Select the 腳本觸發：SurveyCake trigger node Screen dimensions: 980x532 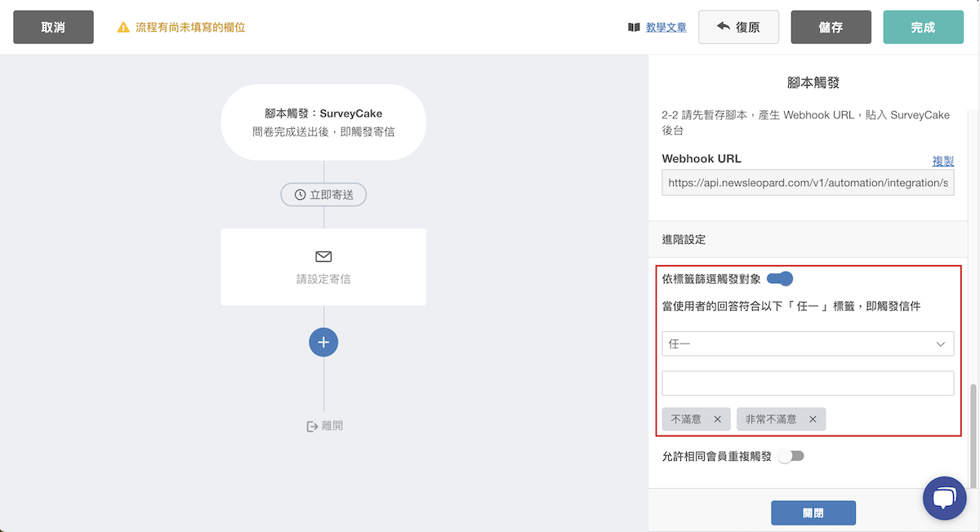coord(323,122)
